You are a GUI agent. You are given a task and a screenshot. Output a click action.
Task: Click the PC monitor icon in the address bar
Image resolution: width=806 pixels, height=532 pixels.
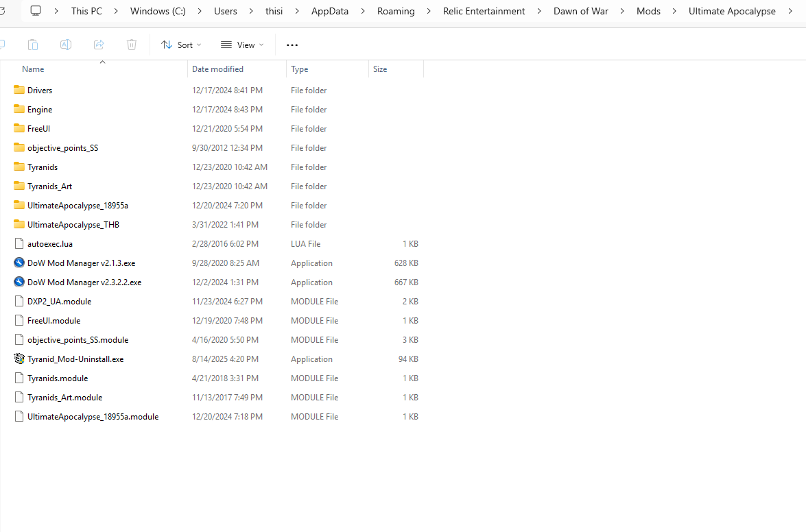tap(36, 11)
